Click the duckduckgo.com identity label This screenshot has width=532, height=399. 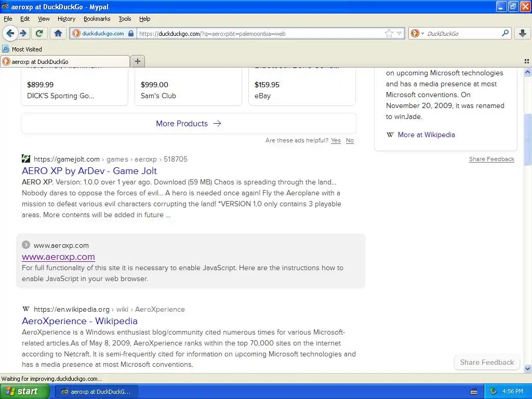(x=103, y=34)
